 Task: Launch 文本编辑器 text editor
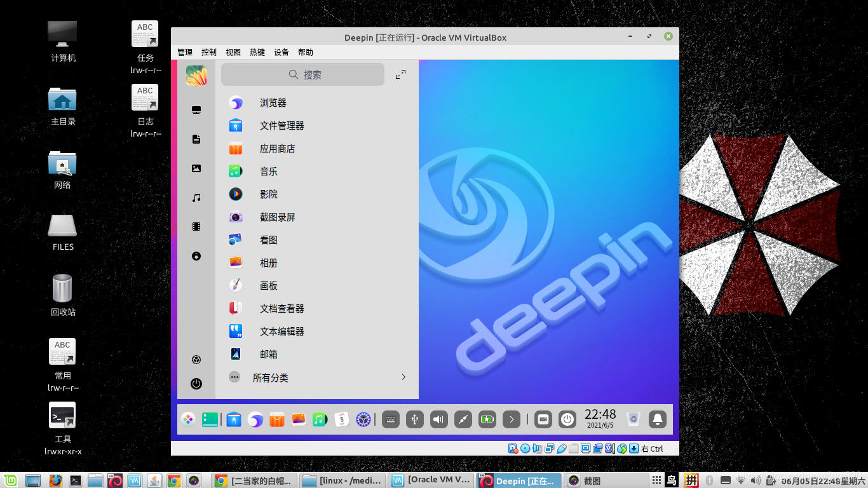pyautogui.click(x=317, y=332)
